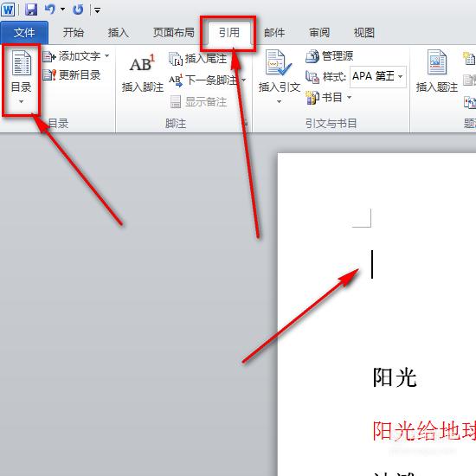Viewport: 476px width, 476px height.
Task: Click 更新目录 to update the table
Action: (x=72, y=75)
